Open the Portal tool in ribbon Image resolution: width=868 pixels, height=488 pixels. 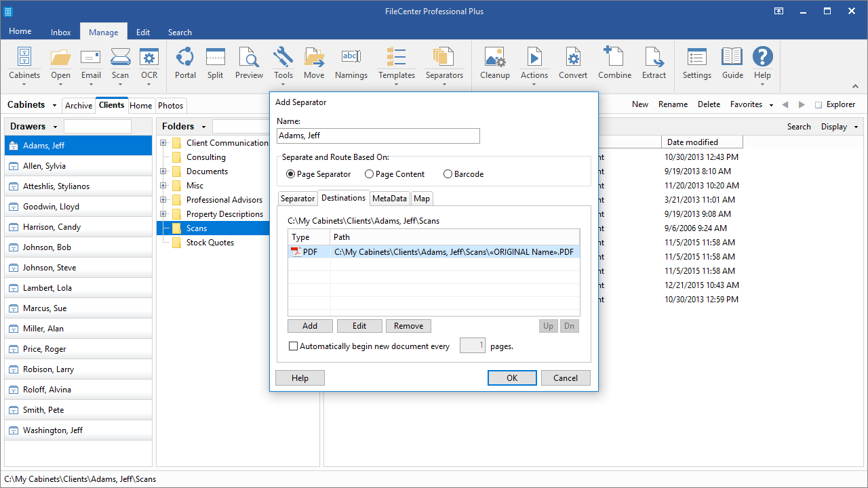(185, 64)
